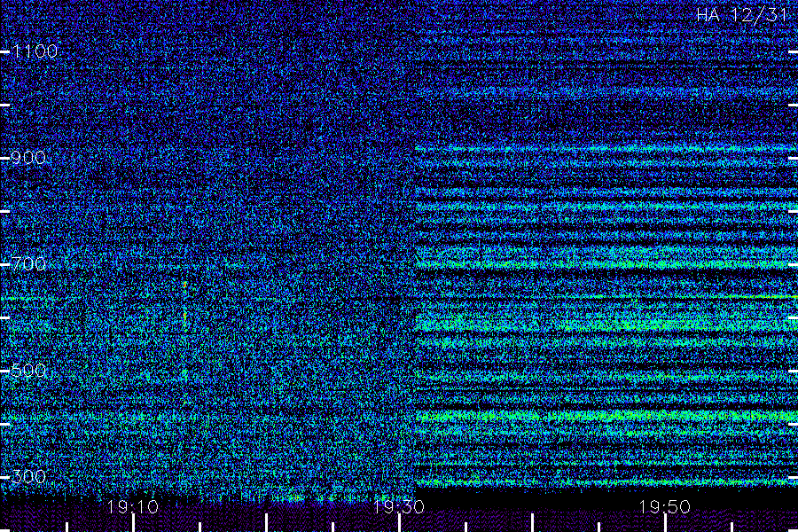
Task: Click the 300 frequency axis label
Action: pyautogui.click(x=28, y=476)
